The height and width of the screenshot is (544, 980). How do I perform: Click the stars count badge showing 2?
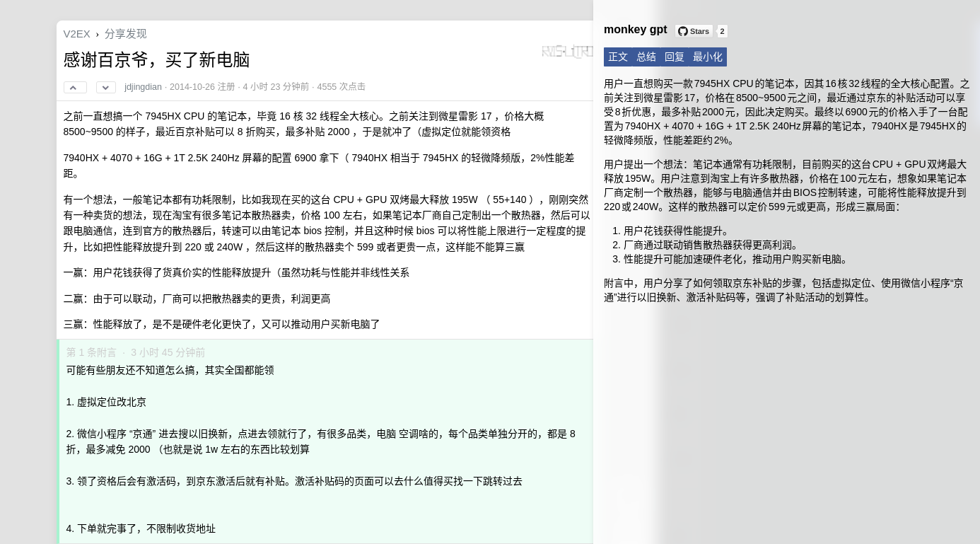point(722,31)
